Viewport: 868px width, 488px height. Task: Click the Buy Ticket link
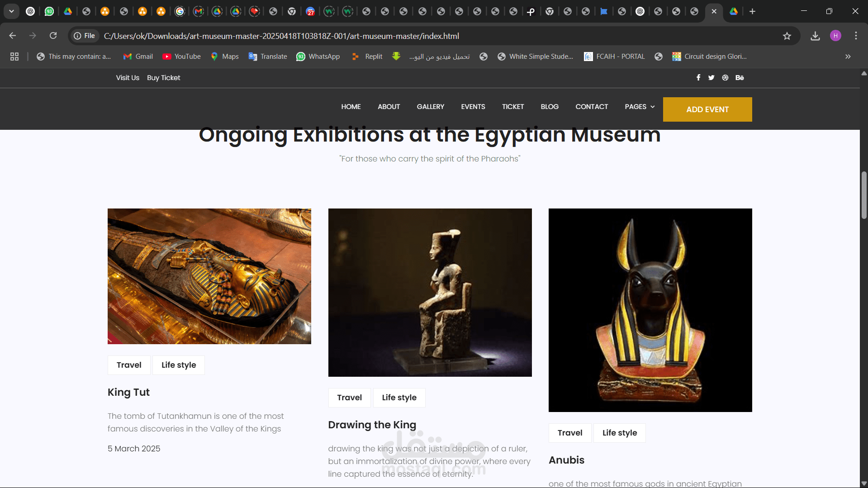click(163, 78)
